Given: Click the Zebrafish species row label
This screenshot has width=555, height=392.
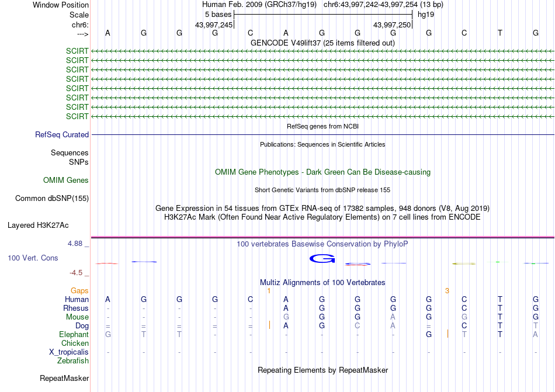Looking at the screenshot, I should click(x=73, y=361).
